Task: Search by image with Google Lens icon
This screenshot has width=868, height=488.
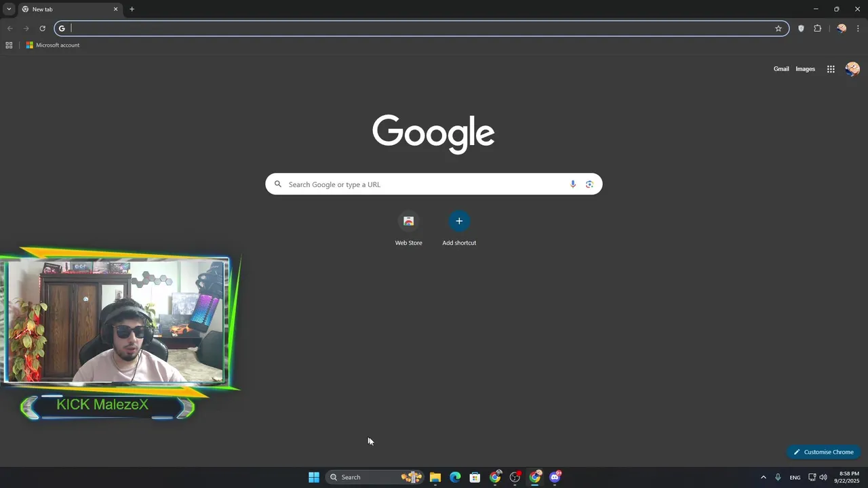Action: tap(589, 184)
